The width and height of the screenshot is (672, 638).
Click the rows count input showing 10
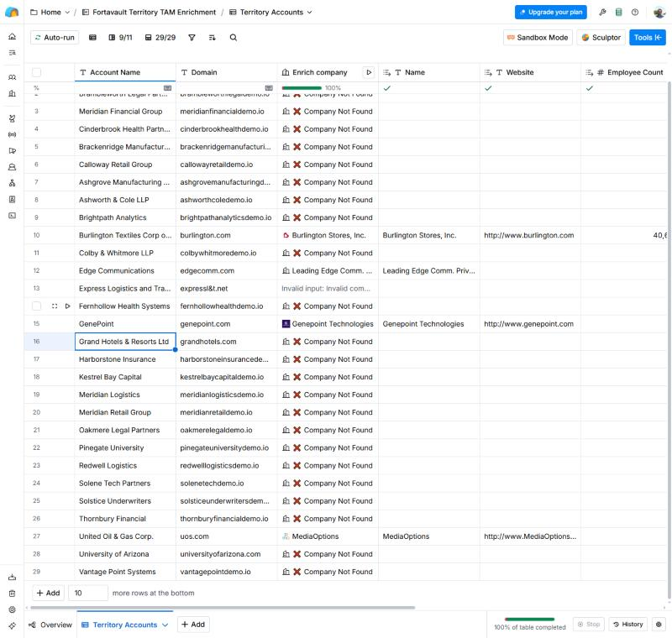(x=88, y=593)
